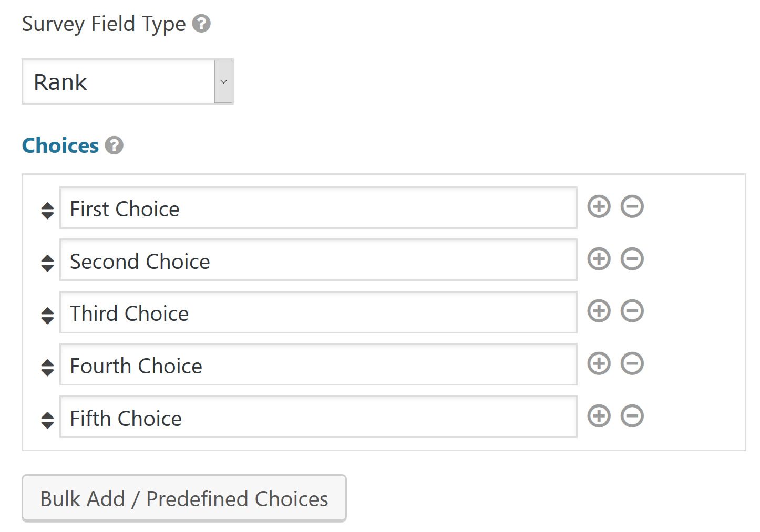Click the sort handle for First Choice
760x532 pixels.
tap(47, 211)
